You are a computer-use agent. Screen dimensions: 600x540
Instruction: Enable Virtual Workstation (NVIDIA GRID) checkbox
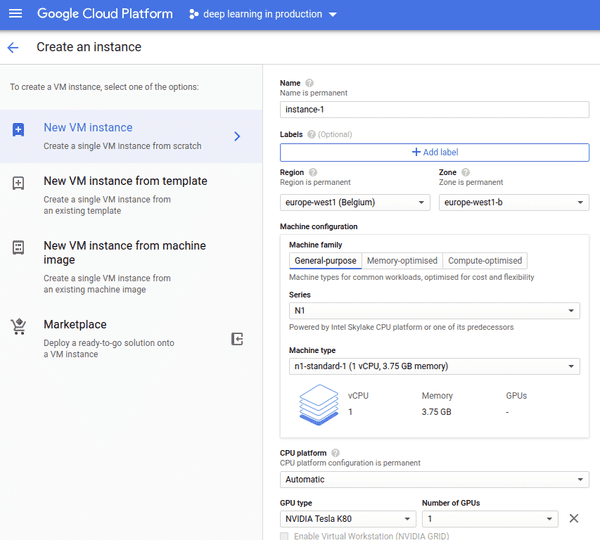pyautogui.click(x=286, y=537)
